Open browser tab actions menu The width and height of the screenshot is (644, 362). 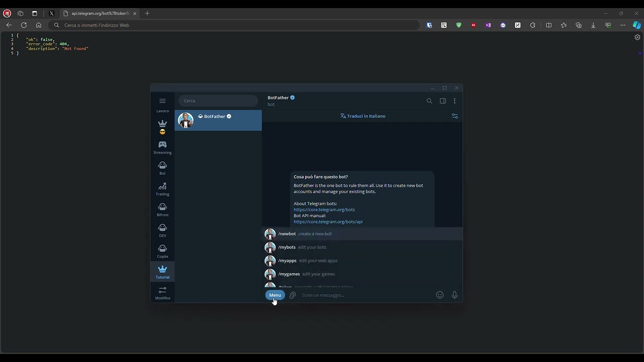pyautogui.click(x=34, y=14)
